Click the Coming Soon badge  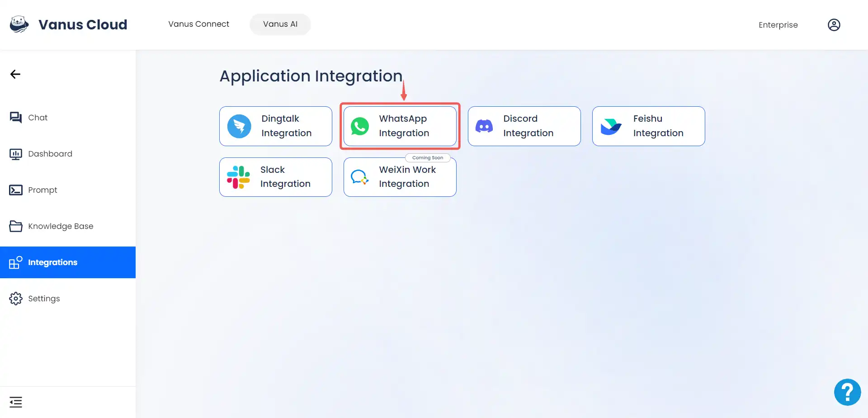click(428, 158)
